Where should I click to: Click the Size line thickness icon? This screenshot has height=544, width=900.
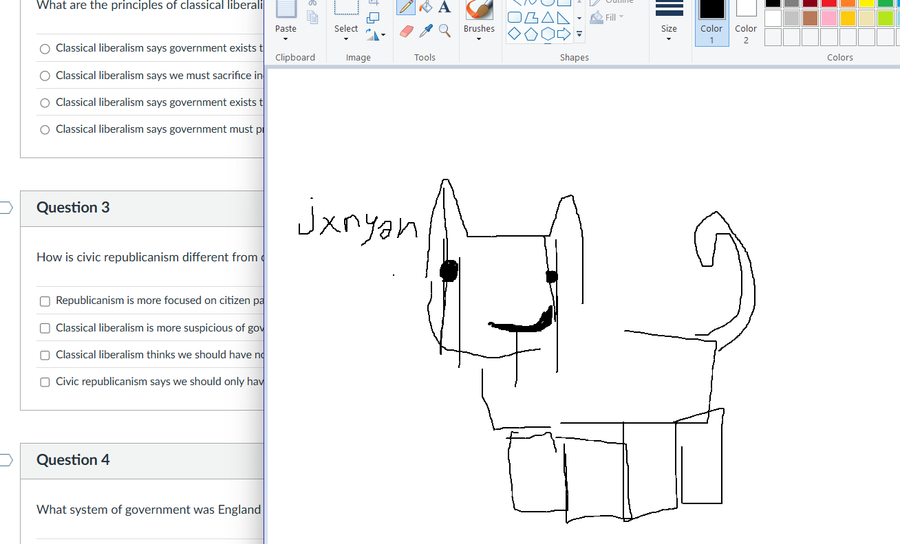coord(669,9)
